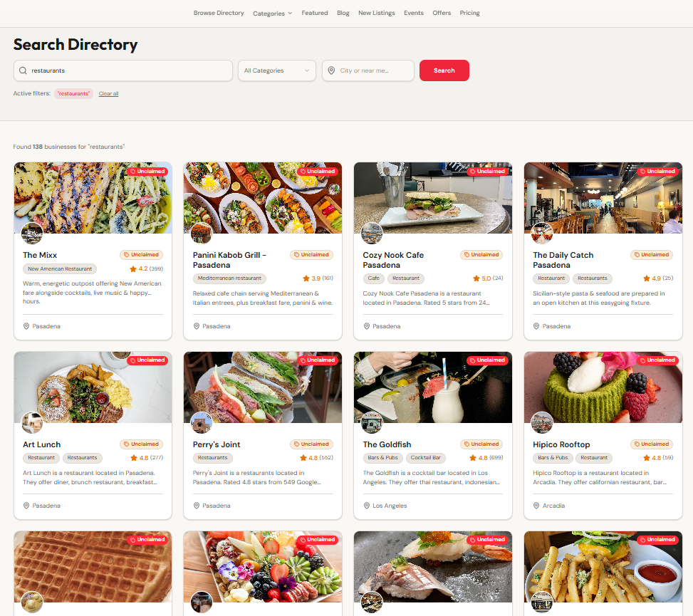Remove the 'restaurants' active filter chip

pyautogui.click(x=74, y=94)
